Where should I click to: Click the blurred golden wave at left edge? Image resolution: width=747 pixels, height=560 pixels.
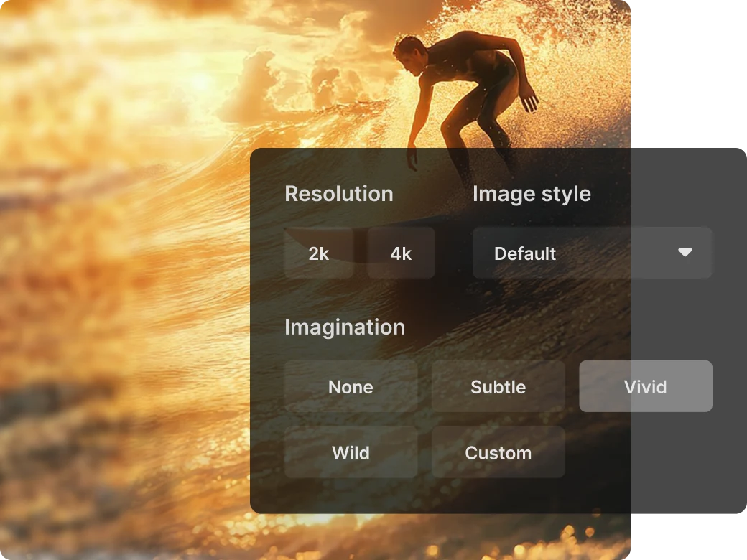(57, 287)
